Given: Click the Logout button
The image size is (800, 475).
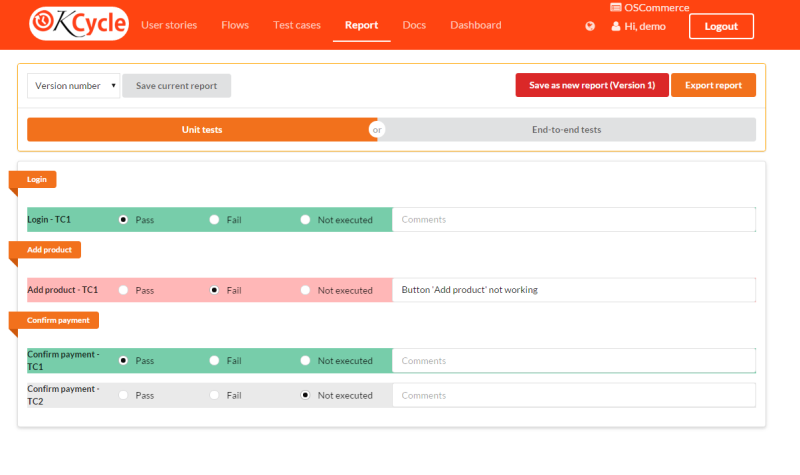Looking at the screenshot, I should [721, 26].
